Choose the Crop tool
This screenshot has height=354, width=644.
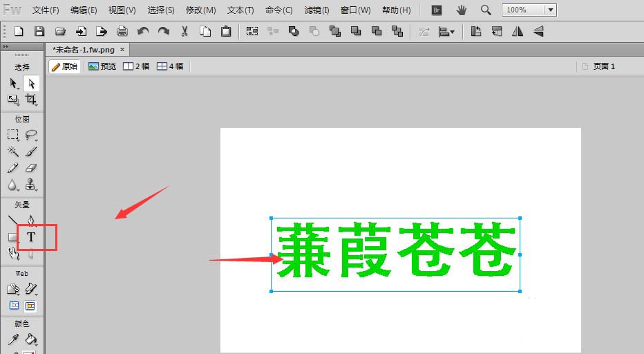coord(31,100)
